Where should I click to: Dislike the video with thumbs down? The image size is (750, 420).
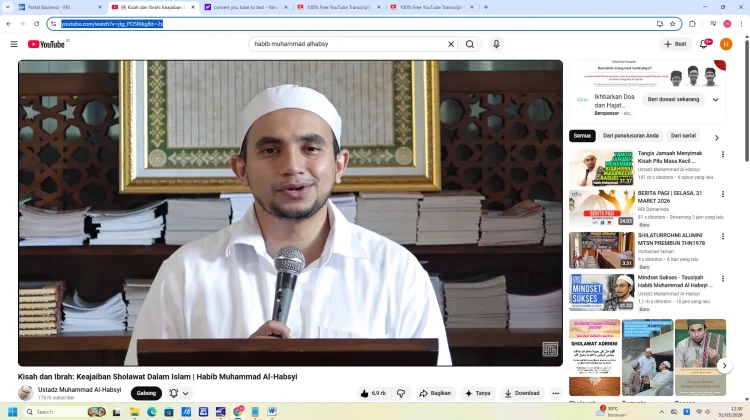401,393
